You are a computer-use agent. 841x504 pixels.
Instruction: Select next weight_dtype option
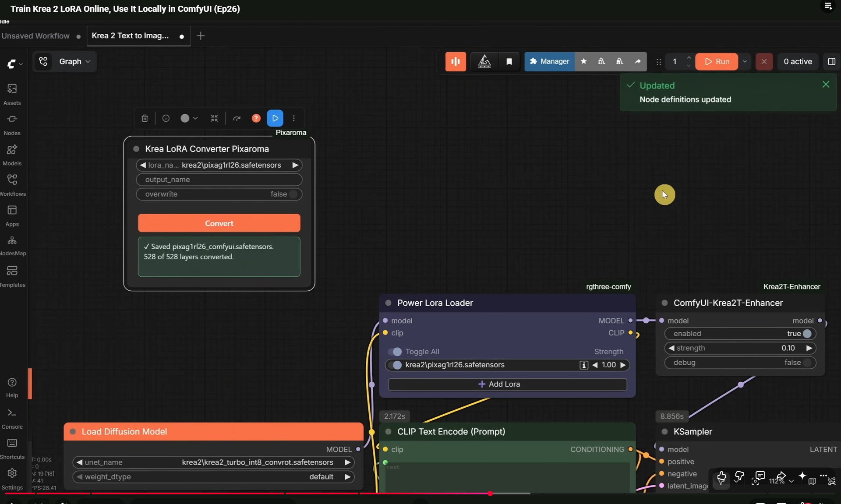click(347, 477)
